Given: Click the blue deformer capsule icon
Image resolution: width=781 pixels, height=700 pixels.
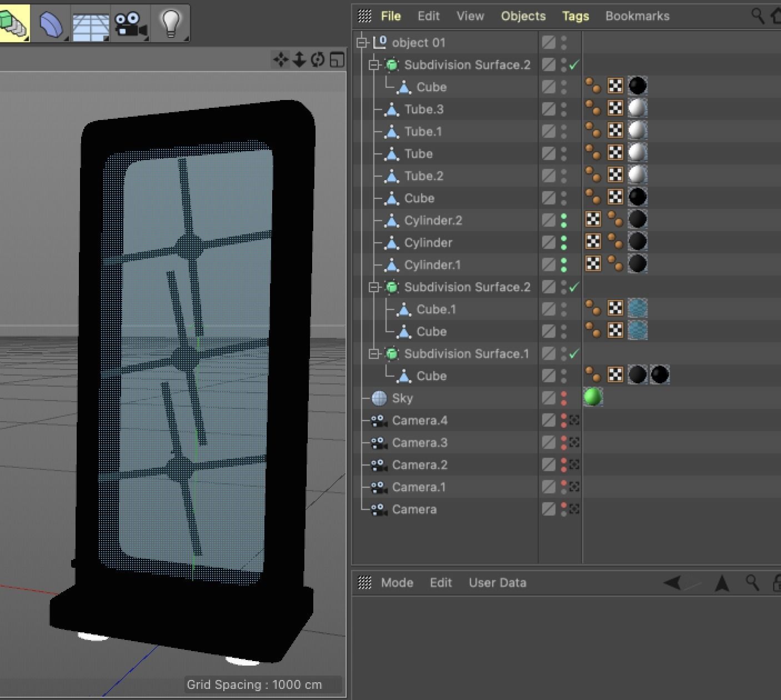Looking at the screenshot, I should tap(52, 24).
